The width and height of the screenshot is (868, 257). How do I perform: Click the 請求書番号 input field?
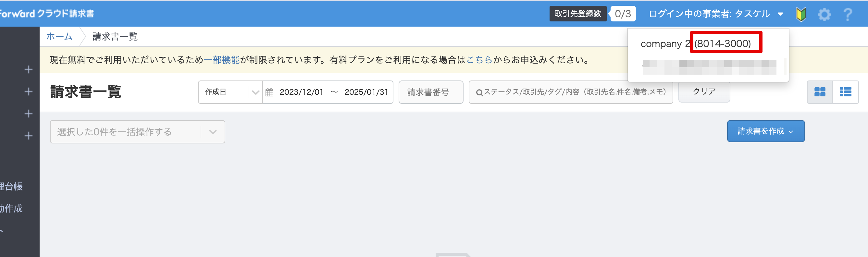point(431,92)
